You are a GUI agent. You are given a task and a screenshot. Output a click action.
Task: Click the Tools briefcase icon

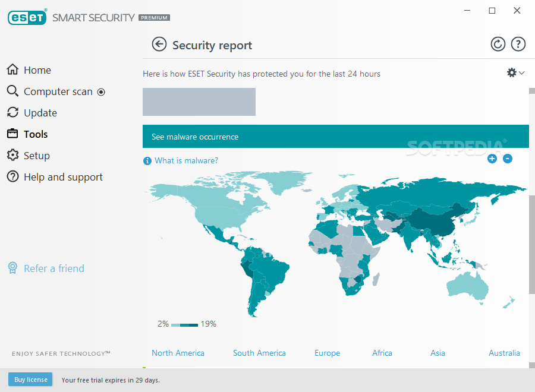click(12, 134)
